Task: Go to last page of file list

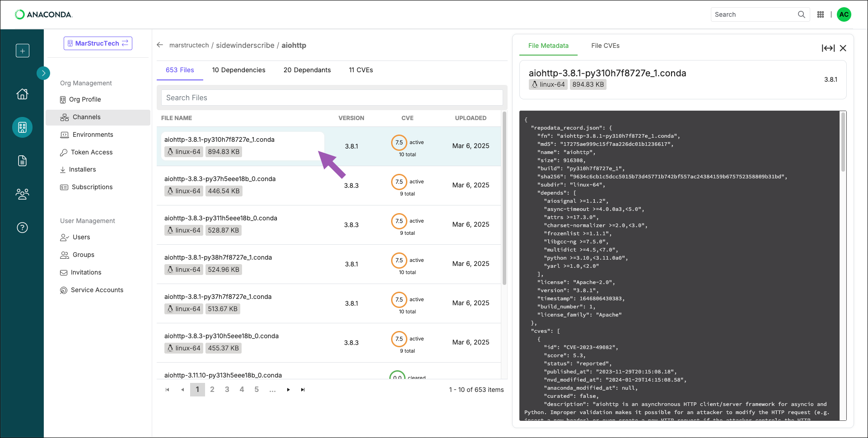Action: click(303, 390)
